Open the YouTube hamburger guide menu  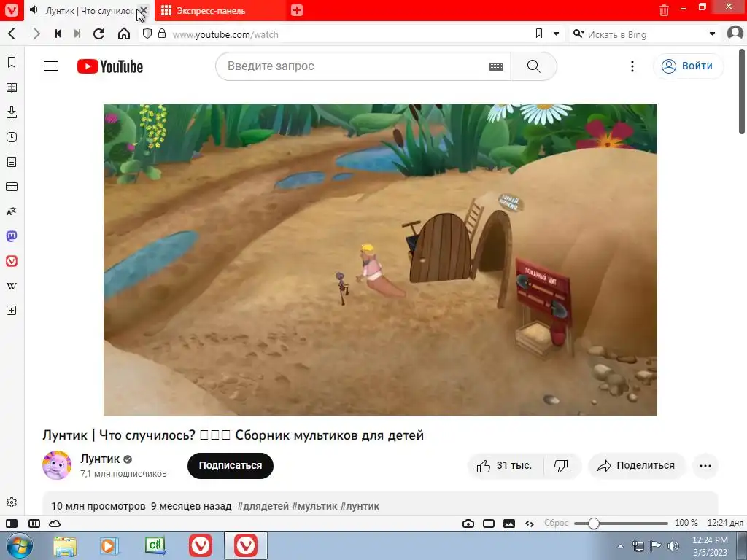(51, 66)
